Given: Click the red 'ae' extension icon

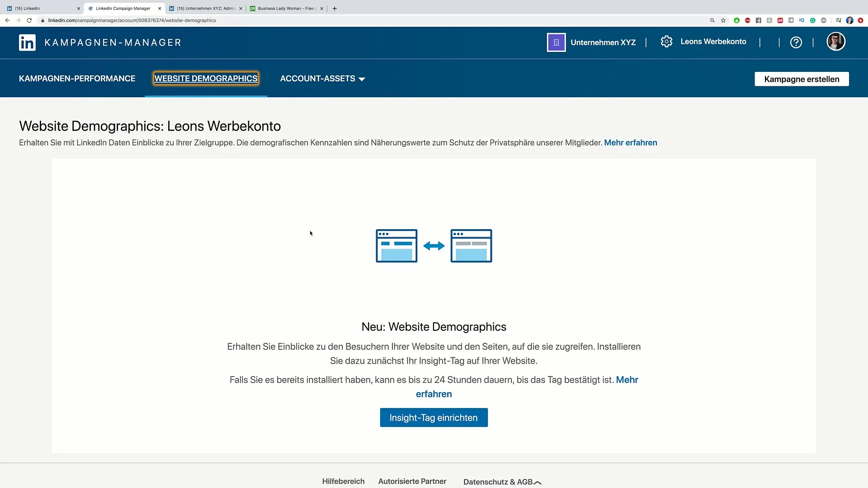Looking at the screenshot, I should [780, 20].
